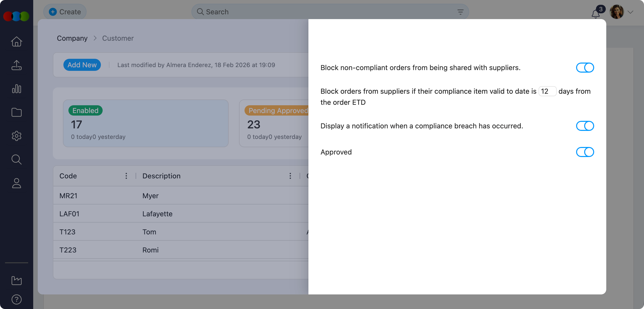Open the settings gear sidebar icon

(x=17, y=136)
